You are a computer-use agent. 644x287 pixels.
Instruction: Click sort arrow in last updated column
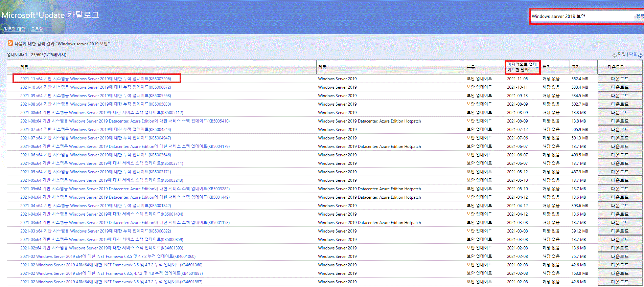(537, 67)
